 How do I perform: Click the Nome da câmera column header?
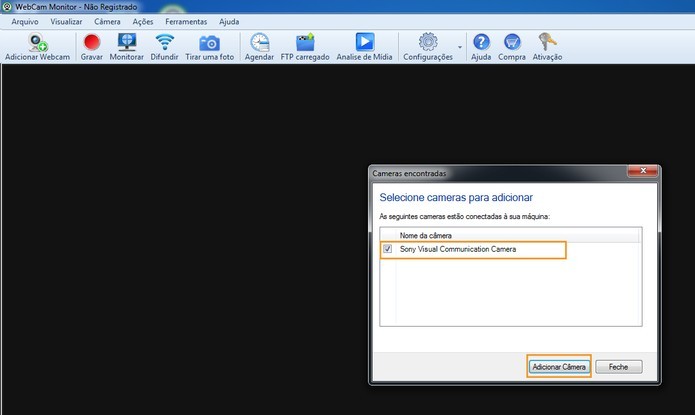coord(425,235)
